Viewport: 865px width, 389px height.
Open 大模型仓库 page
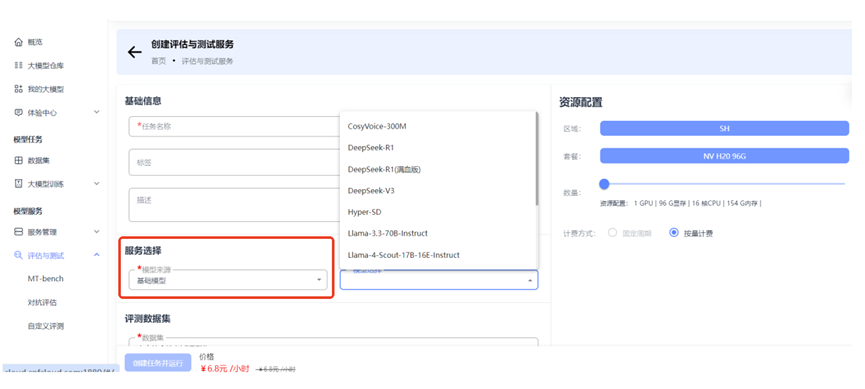46,66
